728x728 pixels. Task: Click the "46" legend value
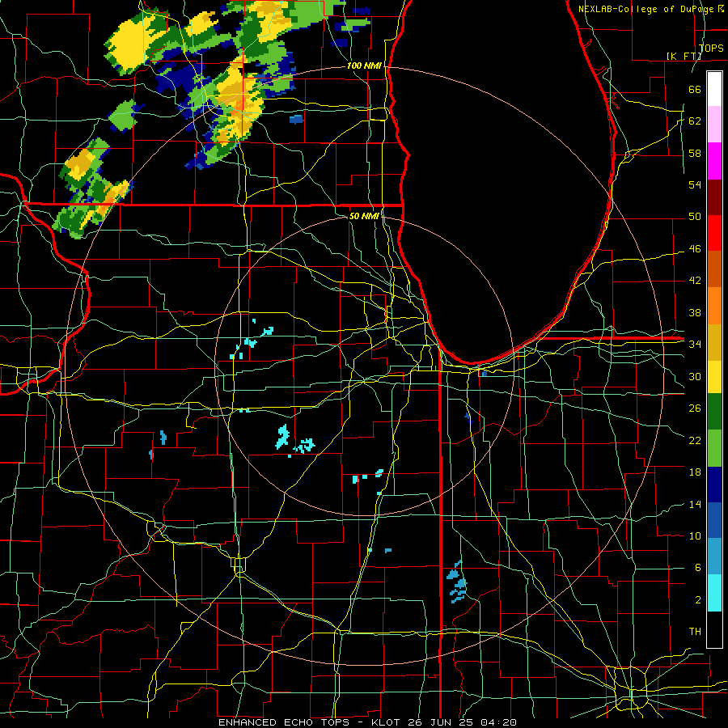click(695, 249)
